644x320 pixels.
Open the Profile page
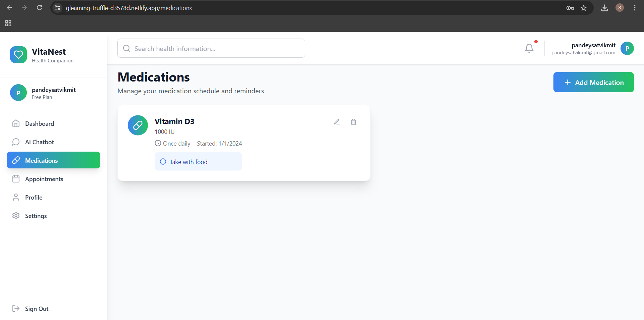[x=54, y=197]
